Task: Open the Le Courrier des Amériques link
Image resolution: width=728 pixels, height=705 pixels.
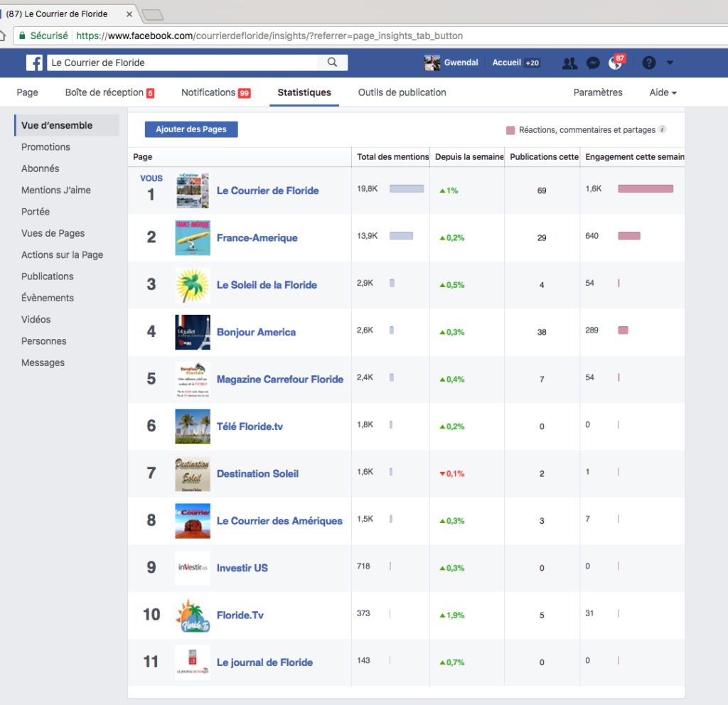Action: tap(279, 521)
